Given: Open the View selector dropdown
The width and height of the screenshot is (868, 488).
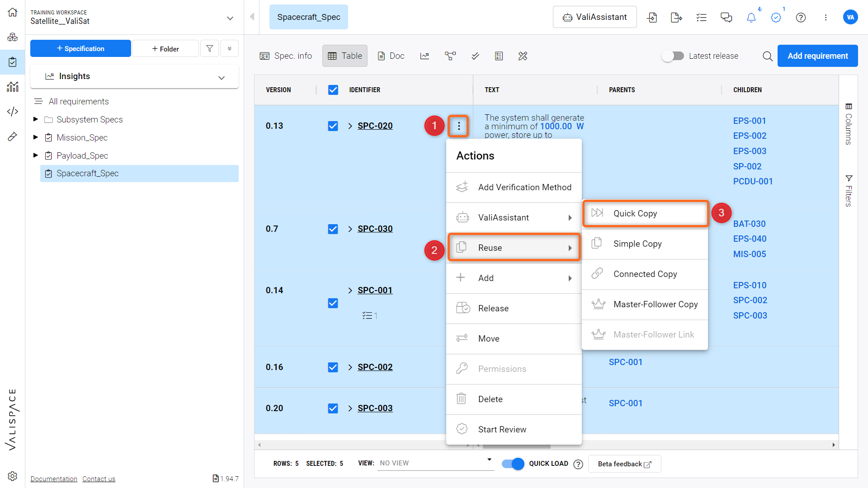Looking at the screenshot, I should (436, 463).
